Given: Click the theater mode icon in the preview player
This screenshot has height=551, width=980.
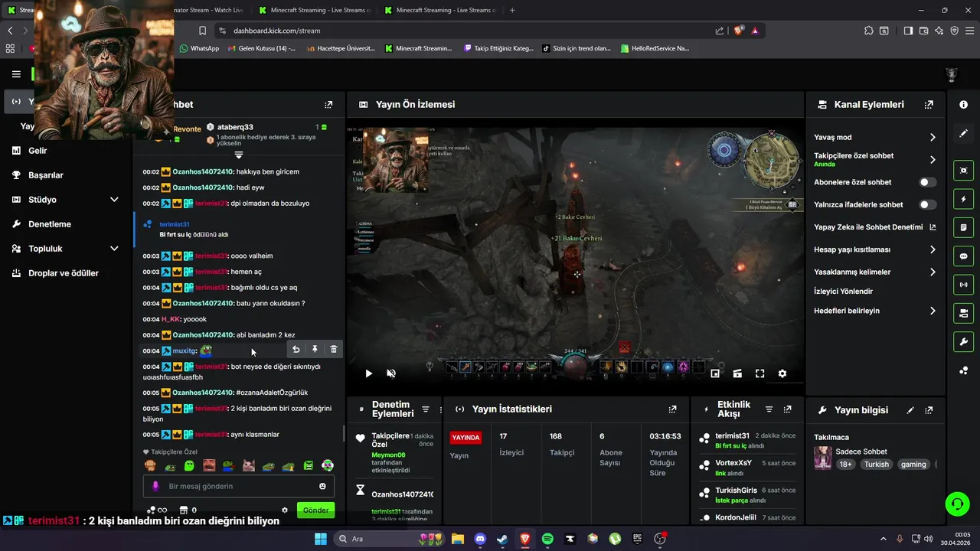Looking at the screenshot, I should (x=737, y=373).
